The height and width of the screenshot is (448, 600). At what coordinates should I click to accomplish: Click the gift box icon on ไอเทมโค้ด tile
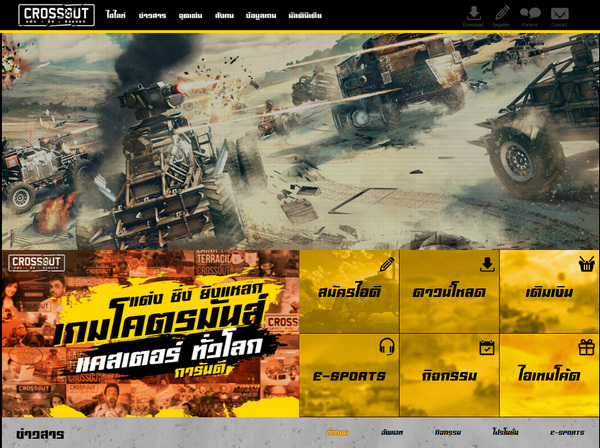coord(586,347)
